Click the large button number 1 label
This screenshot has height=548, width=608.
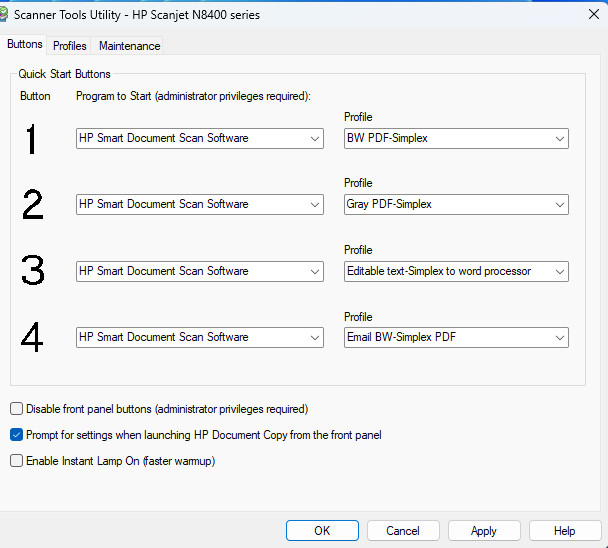[x=31, y=139]
